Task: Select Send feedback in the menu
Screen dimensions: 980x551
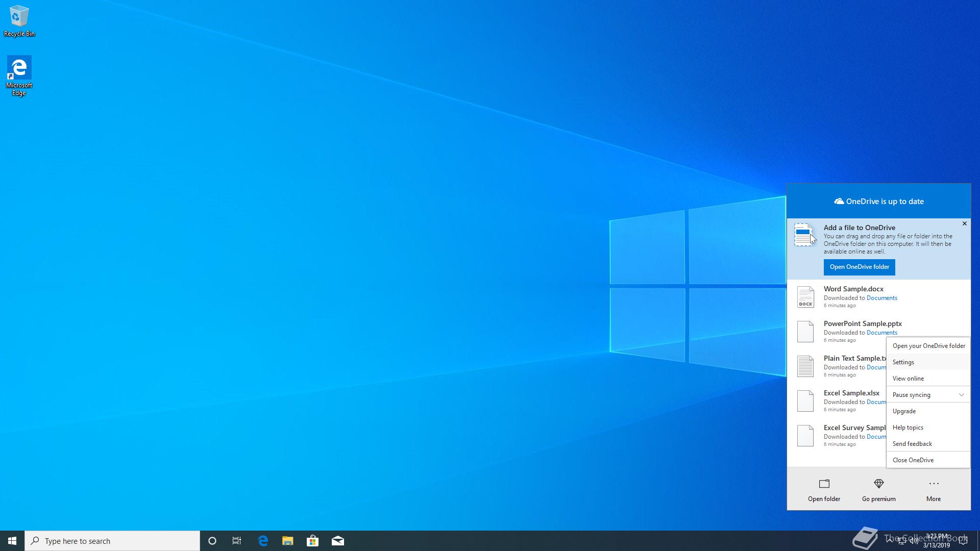Action: (928, 444)
